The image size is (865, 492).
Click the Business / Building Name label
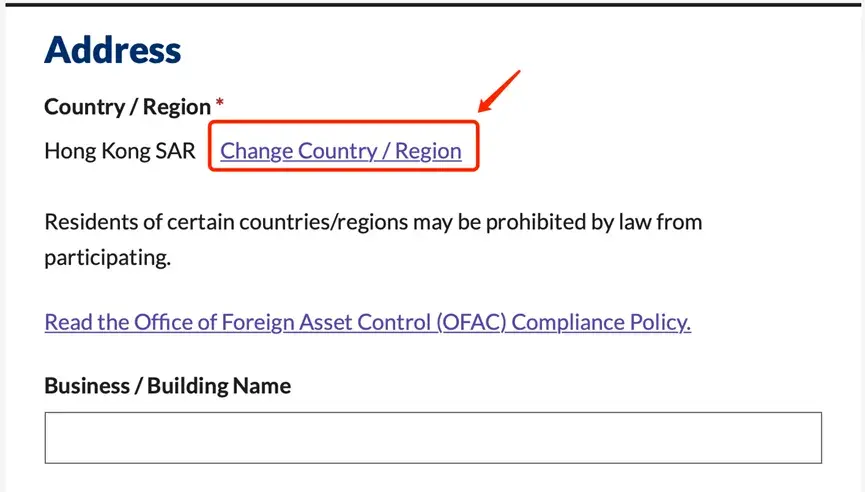click(167, 385)
